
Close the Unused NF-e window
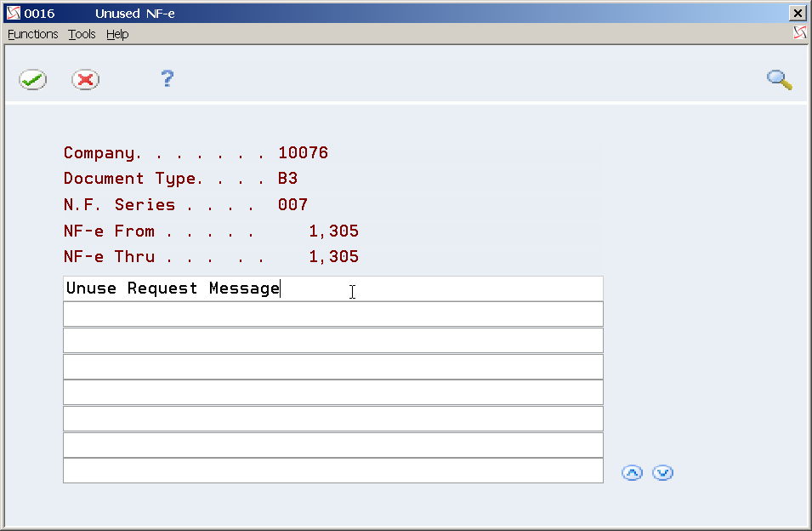(x=798, y=14)
